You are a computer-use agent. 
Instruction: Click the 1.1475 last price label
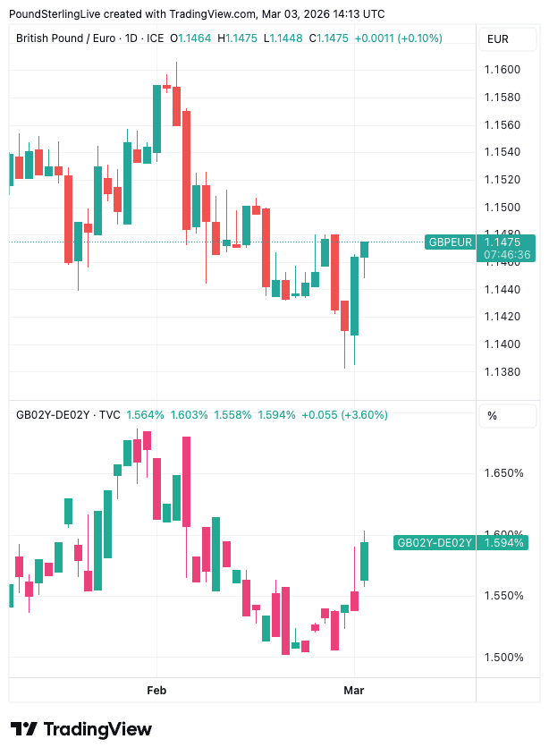[x=502, y=242]
